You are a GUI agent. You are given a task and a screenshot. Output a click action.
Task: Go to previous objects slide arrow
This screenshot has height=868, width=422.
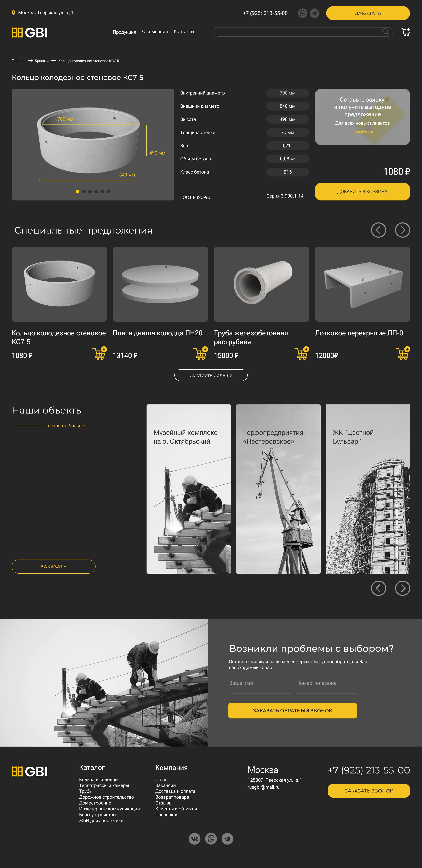click(x=378, y=588)
